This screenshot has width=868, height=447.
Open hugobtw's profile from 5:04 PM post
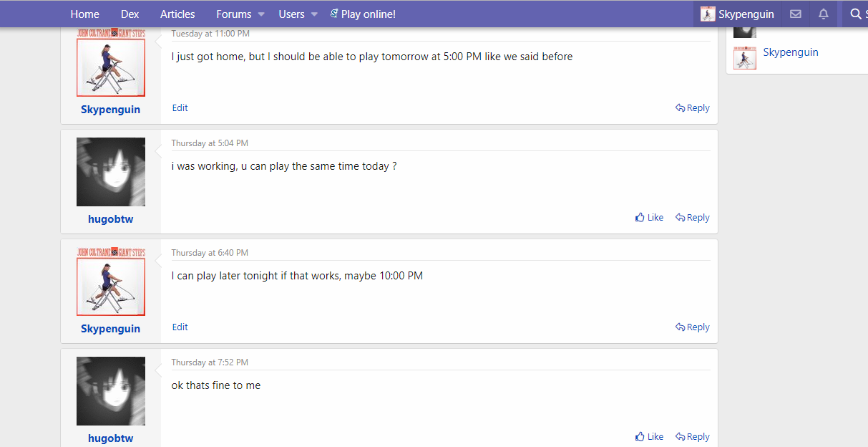(x=111, y=219)
